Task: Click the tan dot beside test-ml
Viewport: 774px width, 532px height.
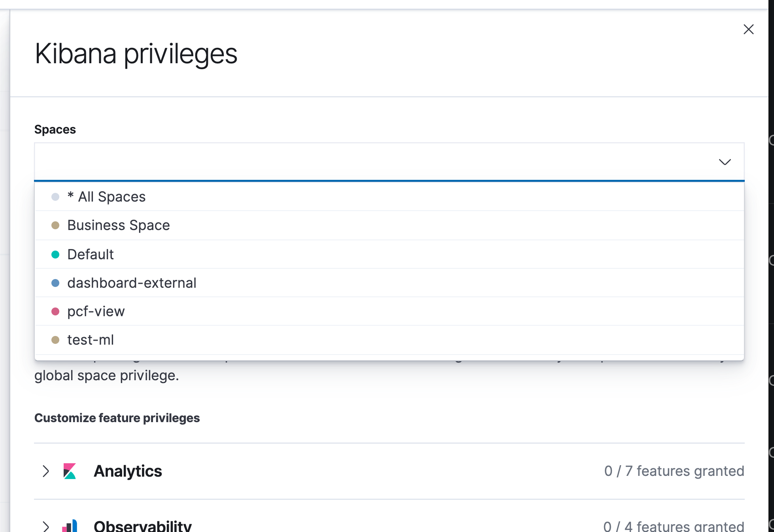Action: click(55, 340)
